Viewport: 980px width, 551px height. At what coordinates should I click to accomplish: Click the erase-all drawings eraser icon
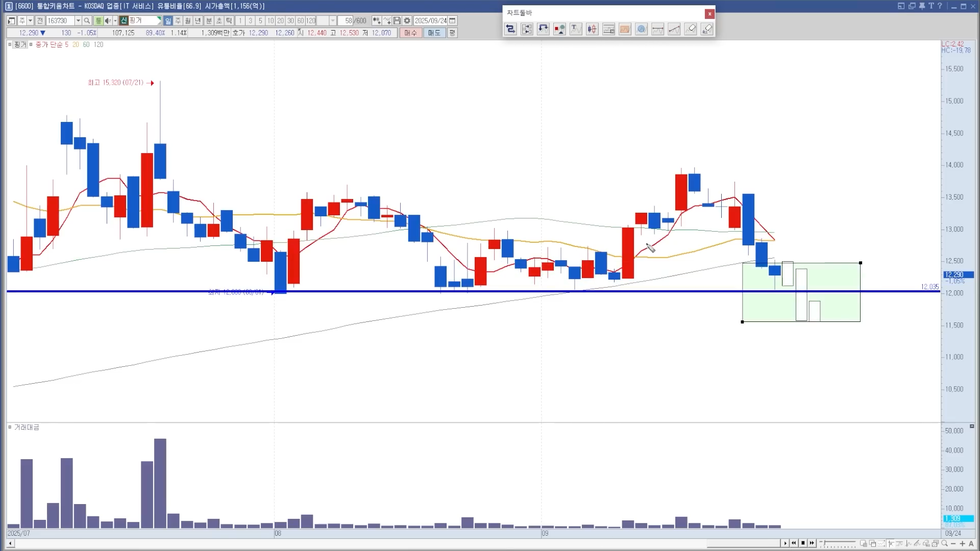tap(707, 29)
